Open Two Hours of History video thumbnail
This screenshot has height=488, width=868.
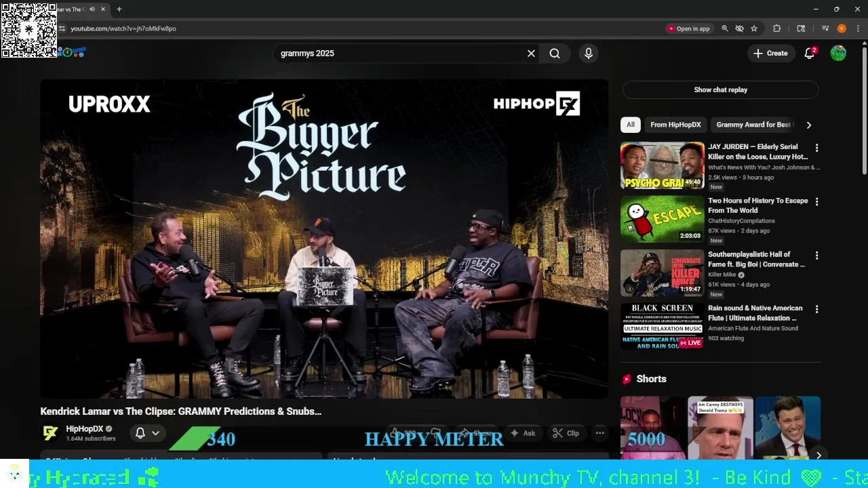(x=663, y=219)
